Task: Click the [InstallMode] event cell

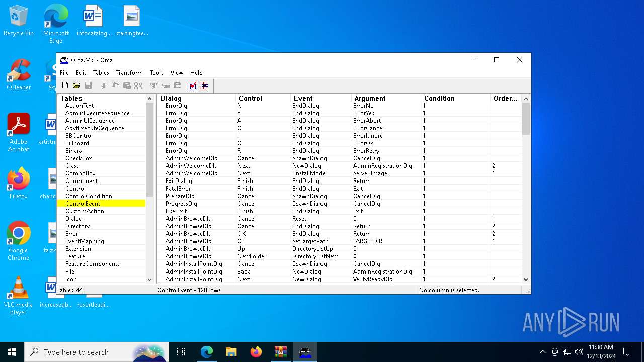Action: point(310,173)
